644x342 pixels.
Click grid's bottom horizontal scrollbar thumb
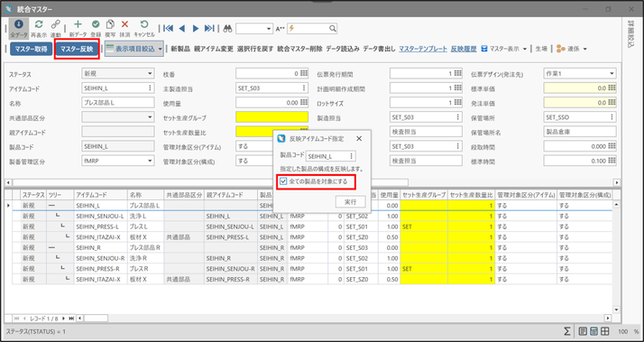click(x=96, y=319)
